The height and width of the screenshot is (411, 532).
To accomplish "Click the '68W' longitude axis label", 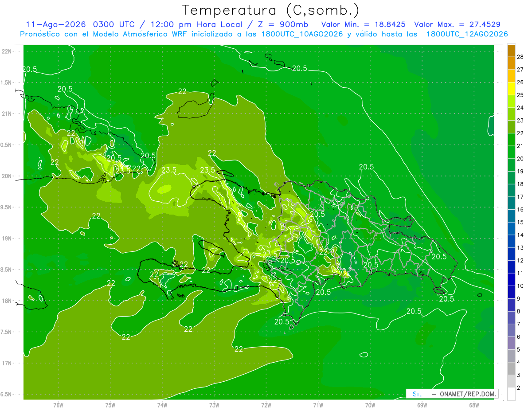I will (474, 405).
